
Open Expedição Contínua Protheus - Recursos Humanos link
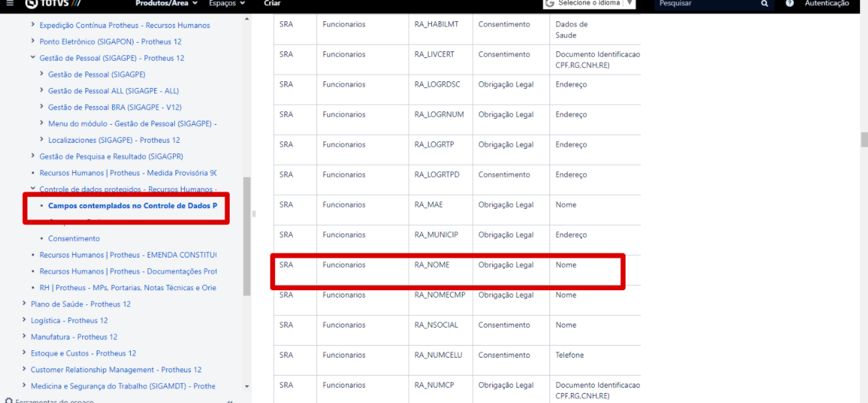click(125, 25)
